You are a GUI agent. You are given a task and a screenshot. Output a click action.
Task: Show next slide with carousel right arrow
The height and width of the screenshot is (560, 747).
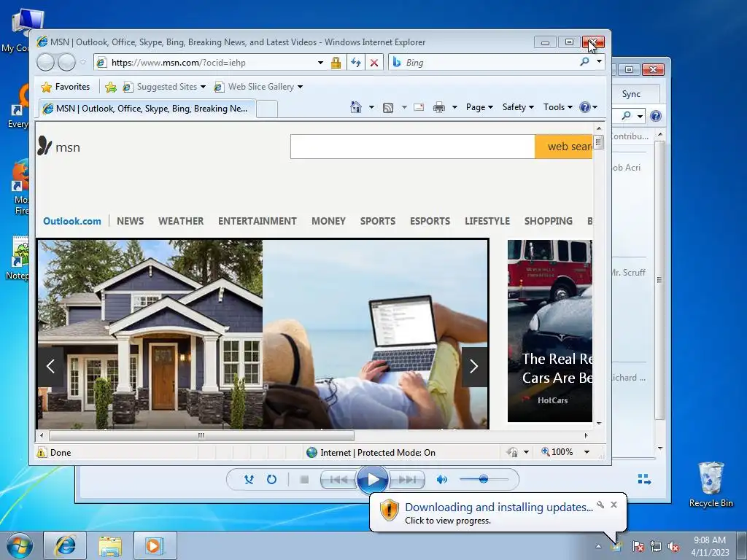point(474,366)
